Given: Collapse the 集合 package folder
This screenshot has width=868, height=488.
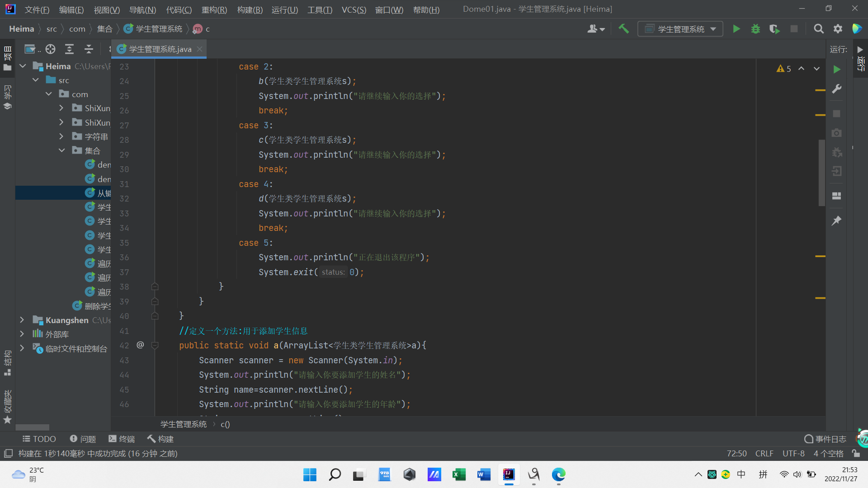Looking at the screenshot, I should point(62,150).
